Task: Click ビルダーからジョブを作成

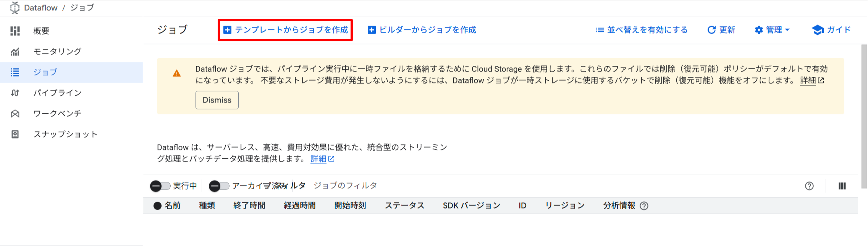Action: click(x=422, y=30)
